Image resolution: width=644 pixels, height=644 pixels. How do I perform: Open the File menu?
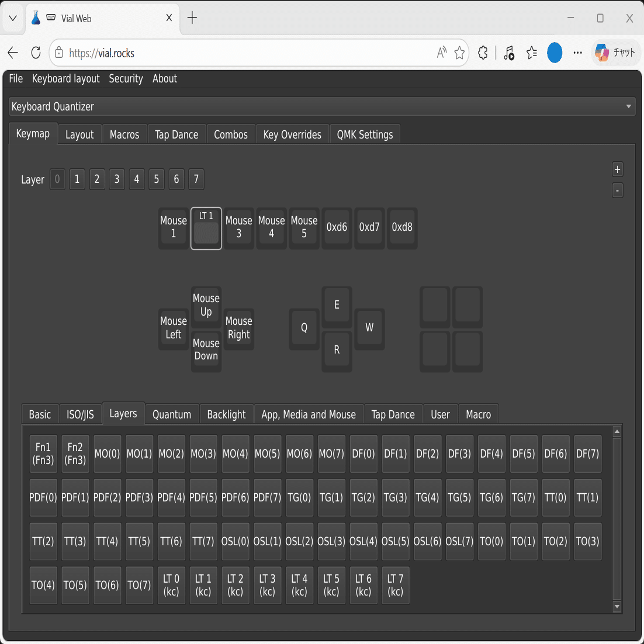(x=16, y=78)
